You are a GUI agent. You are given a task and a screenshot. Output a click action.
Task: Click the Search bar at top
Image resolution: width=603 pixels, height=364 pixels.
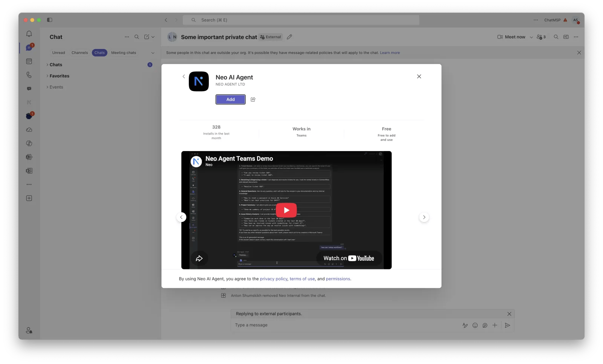point(301,20)
